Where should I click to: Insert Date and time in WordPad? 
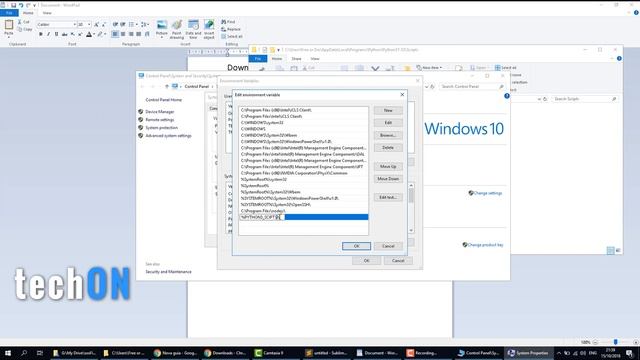[x=193, y=29]
